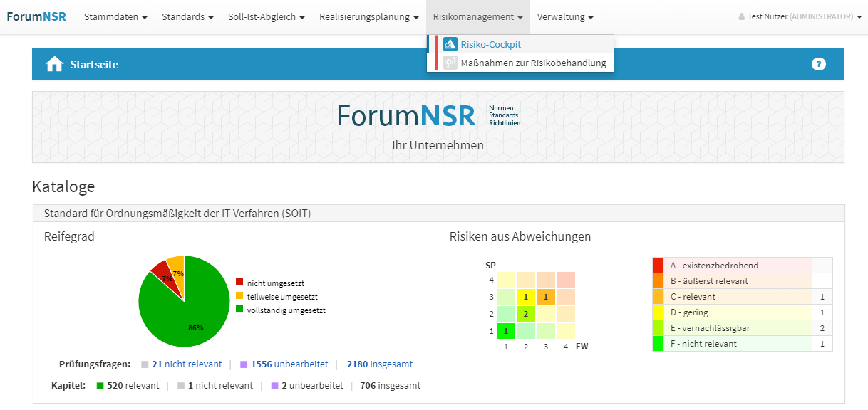Click the ForumNSR banner logo
Screen dimensions: 868x410
tap(428, 115)
